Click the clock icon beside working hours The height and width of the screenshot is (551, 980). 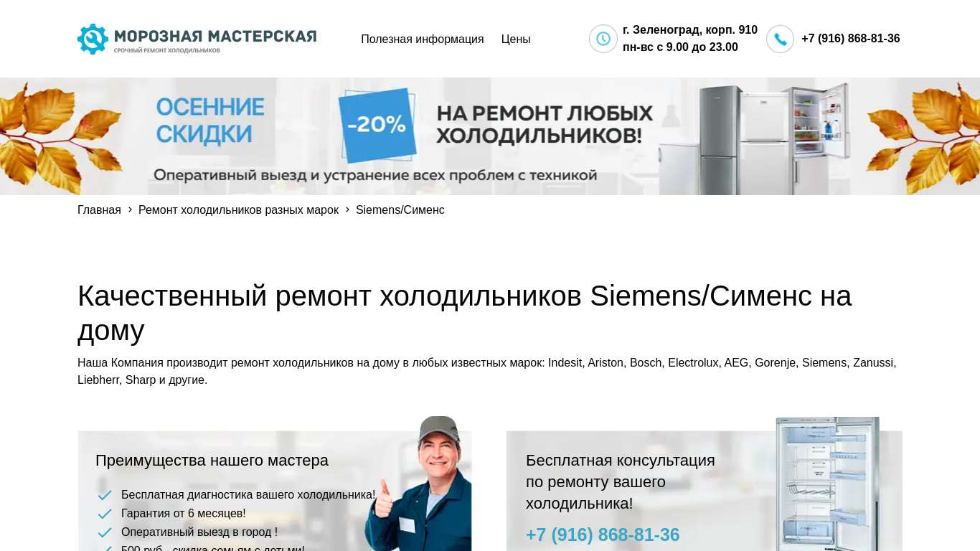tap(603, 39)
